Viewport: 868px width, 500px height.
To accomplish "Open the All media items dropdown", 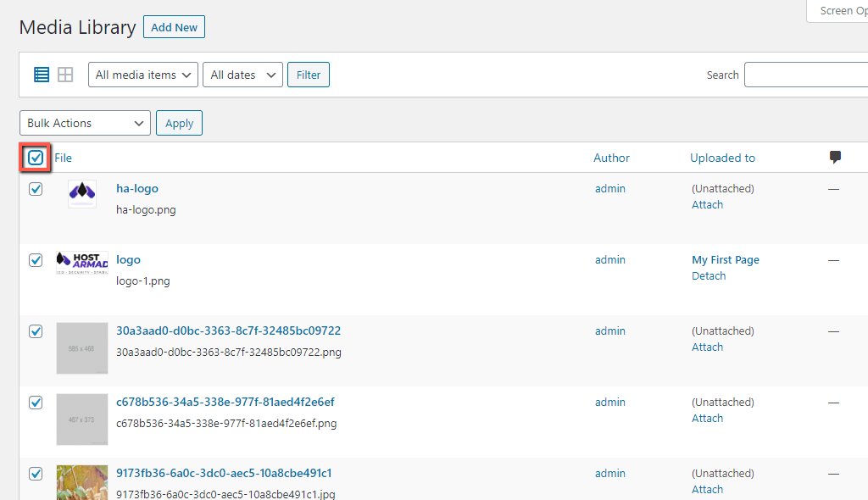I will [x=142, y=75].
